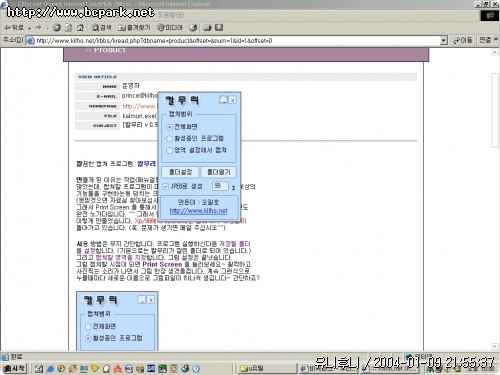Expand the address bar dropdown

pos(443,41)
